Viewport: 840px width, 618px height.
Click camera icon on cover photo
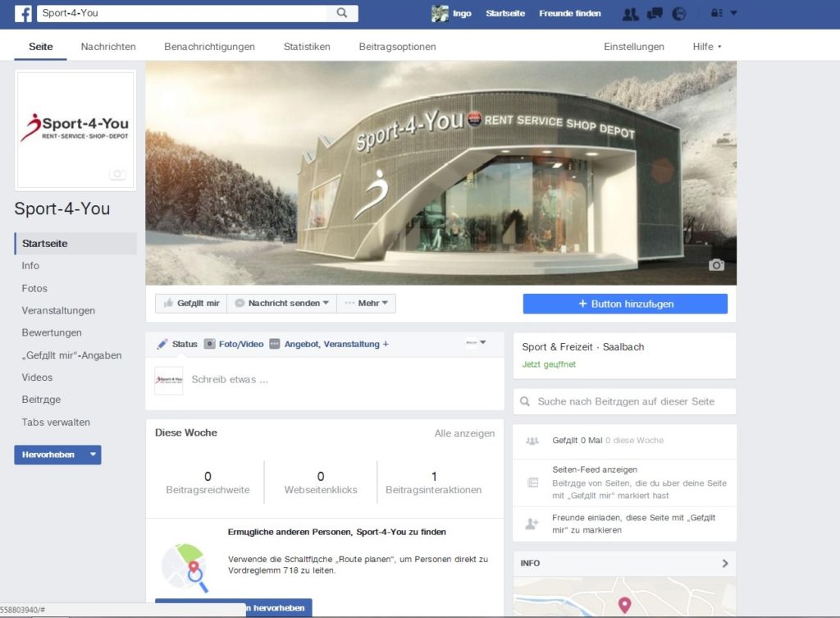(x=716, y=265)
